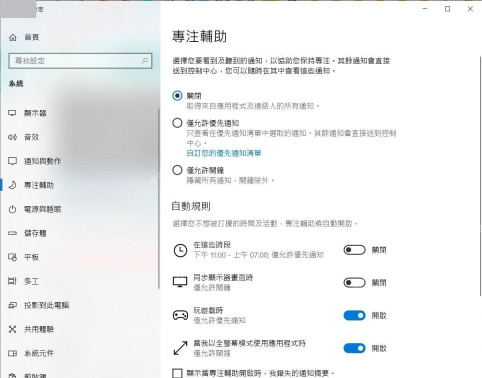Click the speaker icon for 音效
Viewport: 482px width, 378px height.
click(x=12, y=137)
